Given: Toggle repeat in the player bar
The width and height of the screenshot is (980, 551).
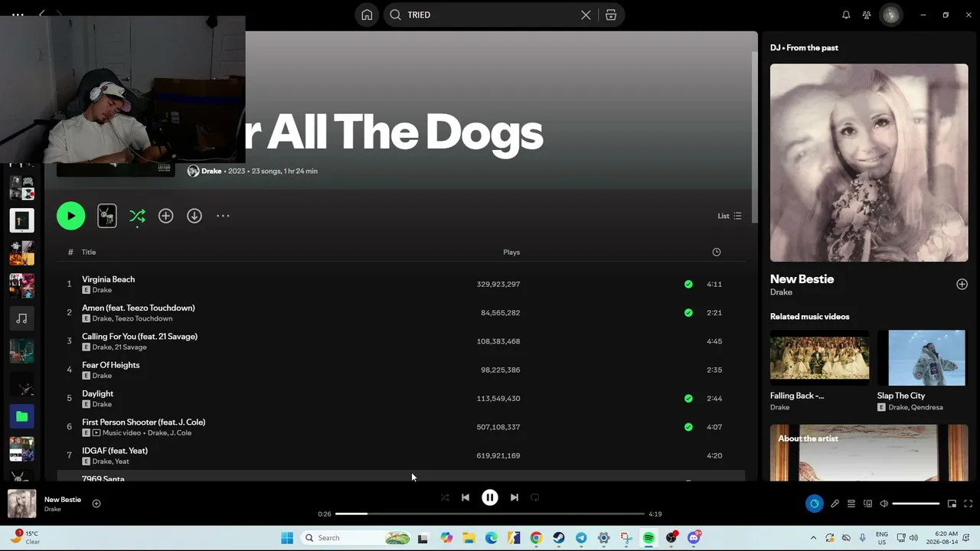Looking at the screenshot, I should click(x=535, y=497).
